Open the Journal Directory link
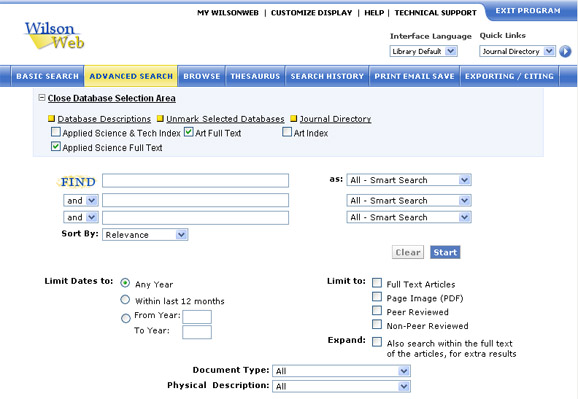Screen dimensions: 578x399 (x=335, y=119)
